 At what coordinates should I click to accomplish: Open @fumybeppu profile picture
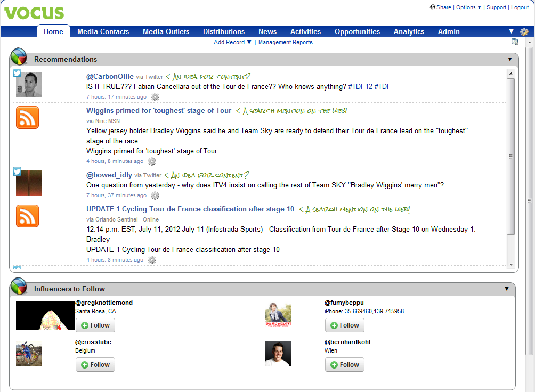point(278,315)
